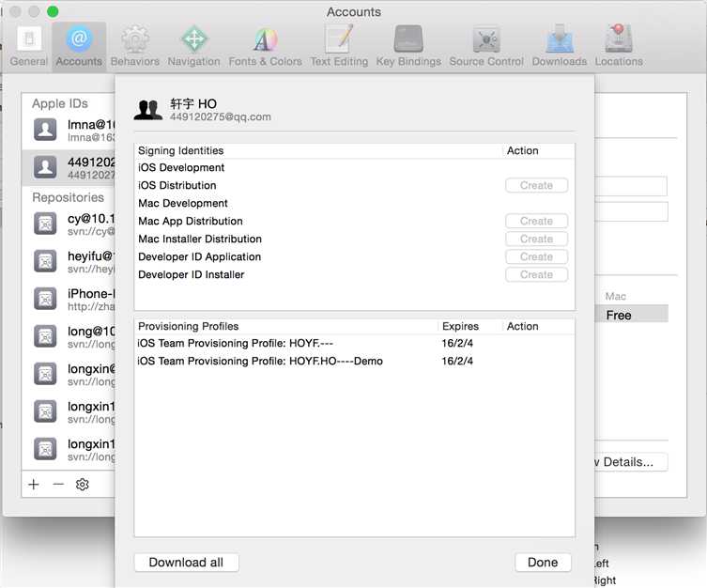This screenshot has height=588, width=707.
Task: Select the Free membership row under Mac
Action: click(631, 315)
